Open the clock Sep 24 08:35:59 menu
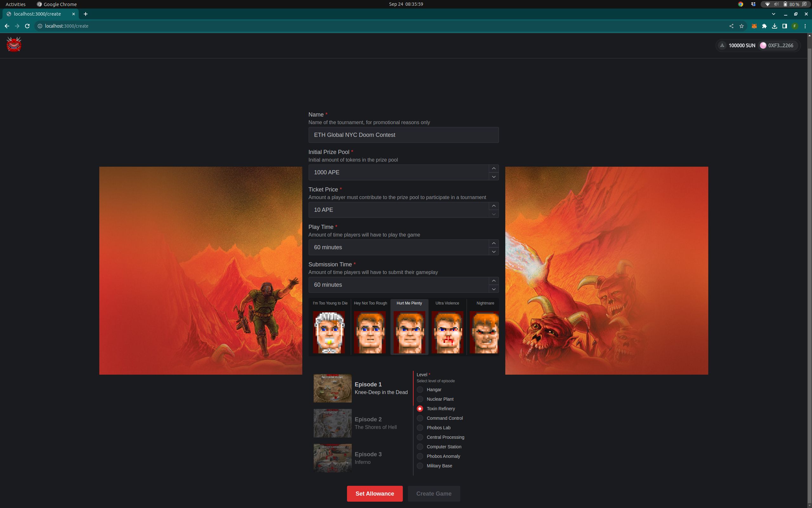The height and width of the screenshot is (508, 812). pyautogui.click(x=406, y=4)
